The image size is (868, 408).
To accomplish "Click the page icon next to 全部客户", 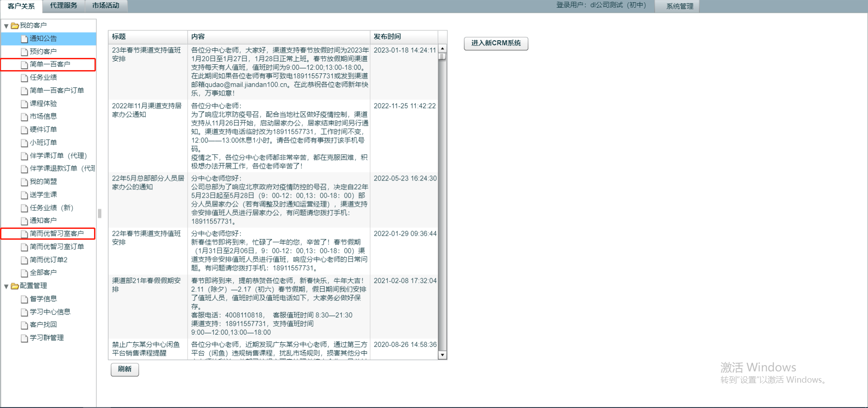I will click(24, 273).
